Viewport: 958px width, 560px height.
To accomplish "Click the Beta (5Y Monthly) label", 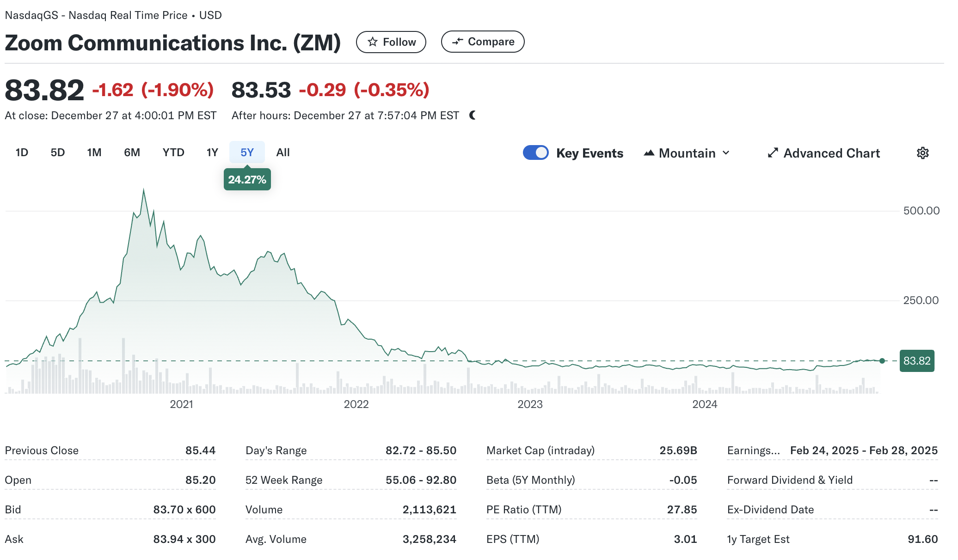I will click(531, 480).
